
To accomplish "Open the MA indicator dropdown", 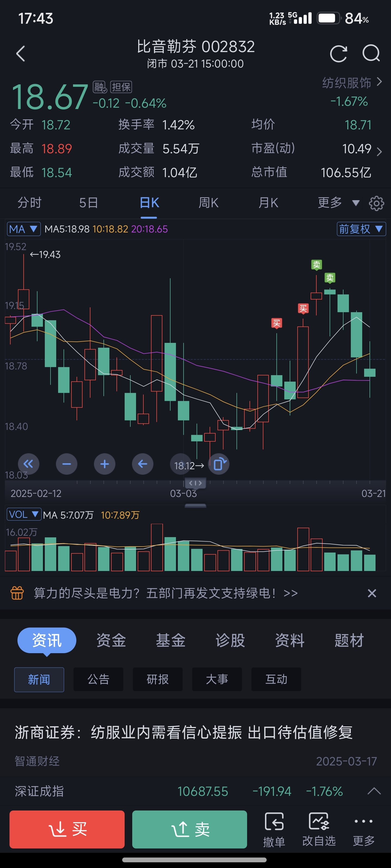I will 24,229.
